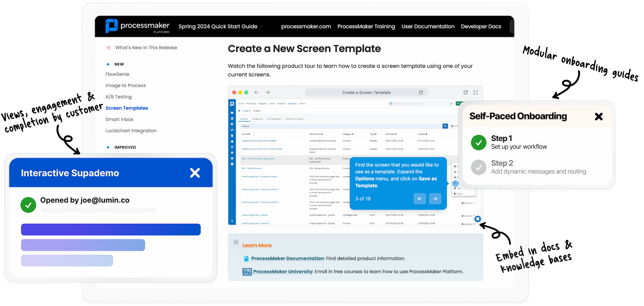Open Display Invoice Approval Complete screen
Image resolution: width=644 pixels, height=306 pixels.
point(259,141)
